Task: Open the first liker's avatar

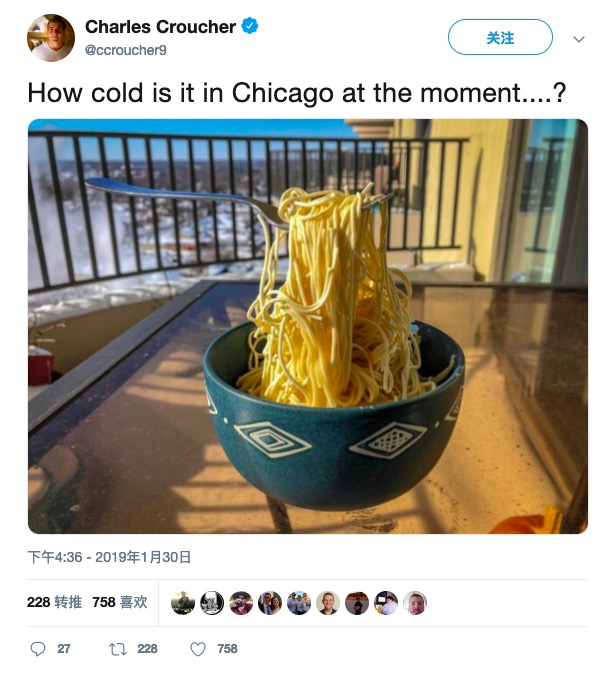Action: pos(183,603)
